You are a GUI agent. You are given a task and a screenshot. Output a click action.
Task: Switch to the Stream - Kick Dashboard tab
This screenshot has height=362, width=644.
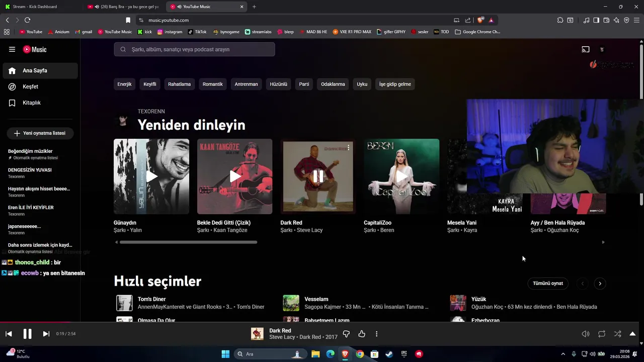(x=41, y=7)
